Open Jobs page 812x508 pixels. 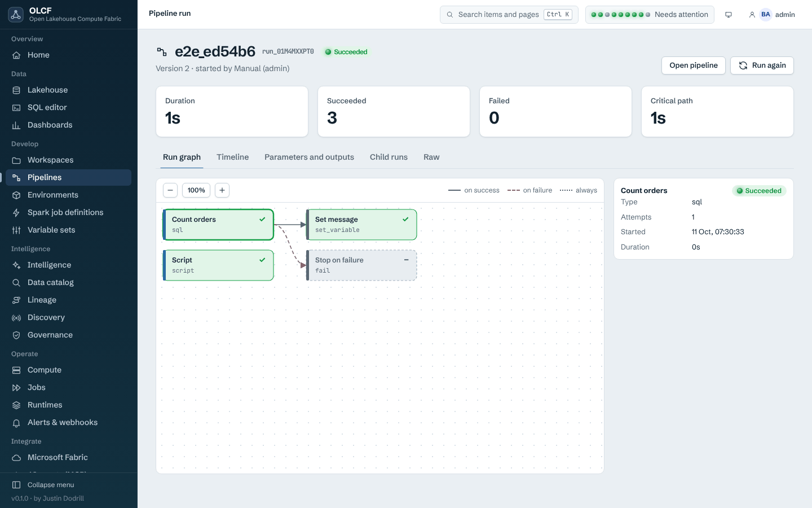click(x=68, y=387)
